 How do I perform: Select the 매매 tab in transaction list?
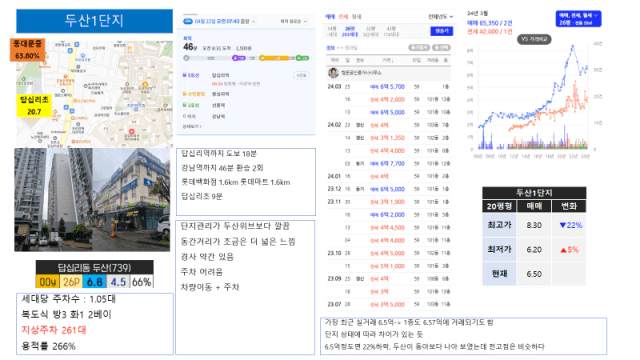(330, 17)
